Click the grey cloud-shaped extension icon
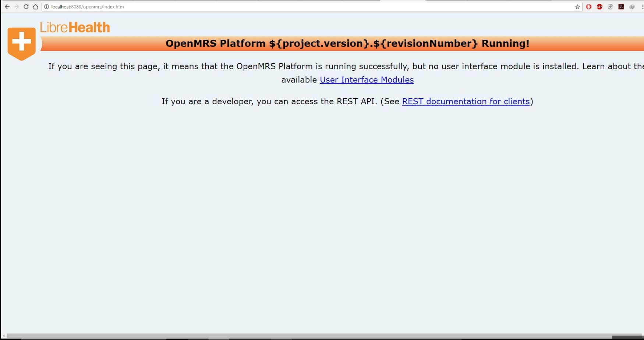 pyautogui.click(x=632, y=7)
